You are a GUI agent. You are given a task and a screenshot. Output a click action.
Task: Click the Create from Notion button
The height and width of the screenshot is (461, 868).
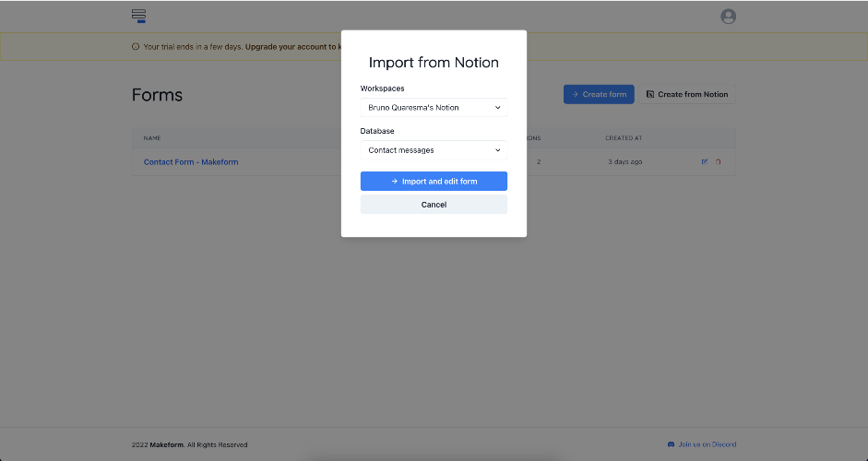point(687,94)
